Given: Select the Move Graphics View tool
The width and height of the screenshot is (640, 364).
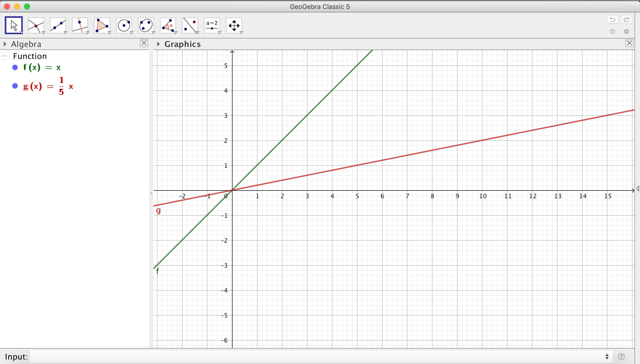Looking at the screenshot, I should [234, 25].
